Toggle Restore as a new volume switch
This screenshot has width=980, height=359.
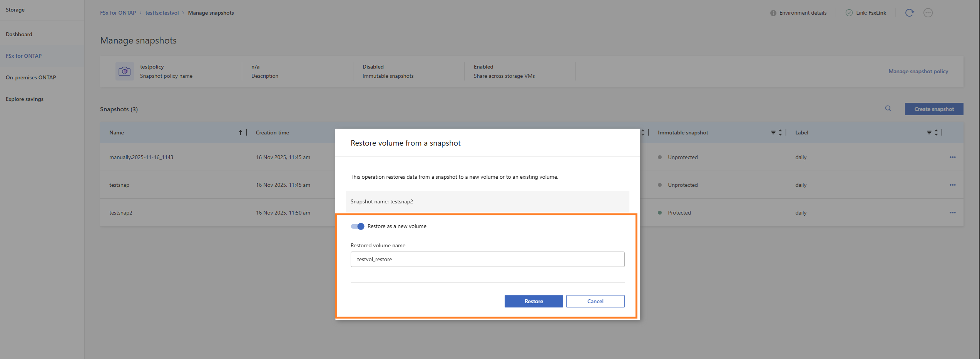357,226
